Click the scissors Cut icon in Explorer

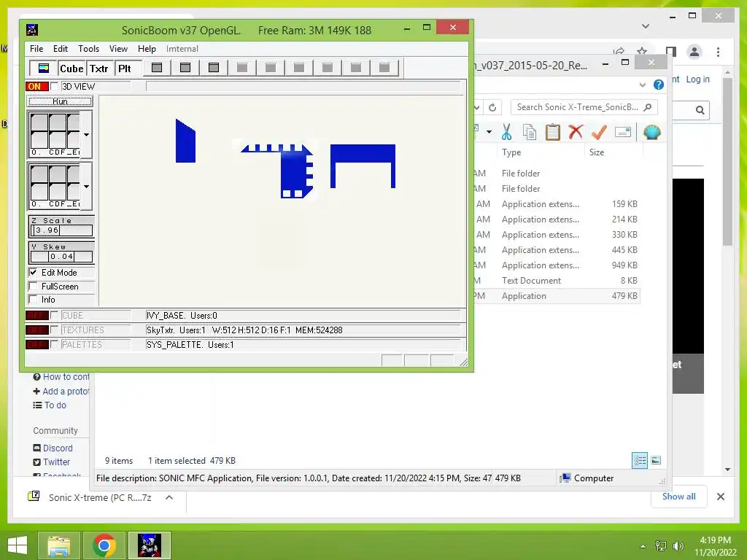pyautogui.click(x=506, y=133)
